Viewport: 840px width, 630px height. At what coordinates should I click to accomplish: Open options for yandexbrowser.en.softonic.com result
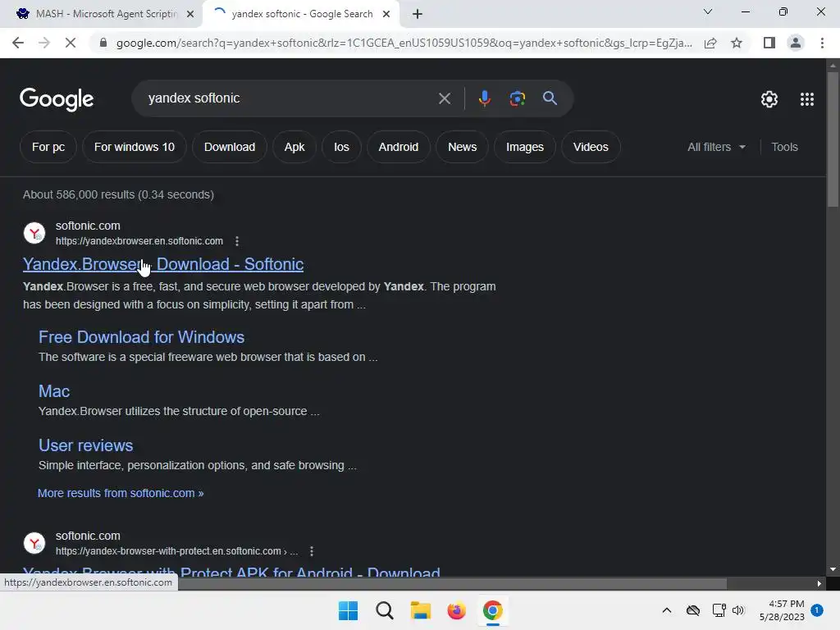tap(237, 241)
